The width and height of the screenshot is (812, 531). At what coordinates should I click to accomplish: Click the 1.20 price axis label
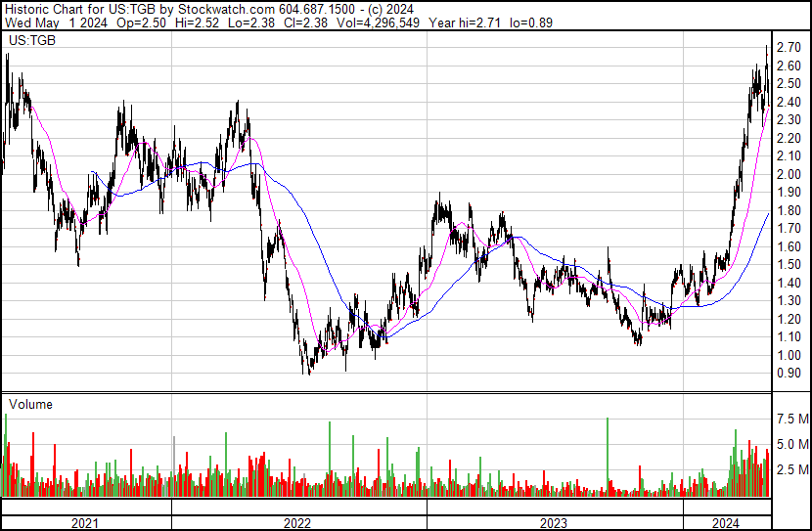click(x=789, y=320)
